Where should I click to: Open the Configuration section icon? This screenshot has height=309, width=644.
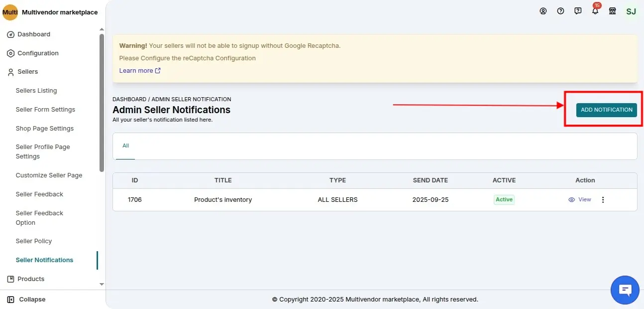11,53
